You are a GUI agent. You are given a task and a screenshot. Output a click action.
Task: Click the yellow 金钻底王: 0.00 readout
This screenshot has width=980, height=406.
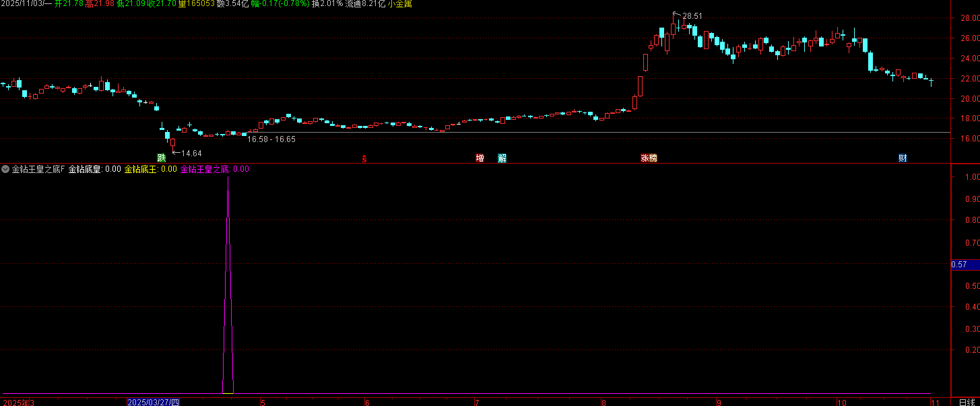tap(150, 170)
